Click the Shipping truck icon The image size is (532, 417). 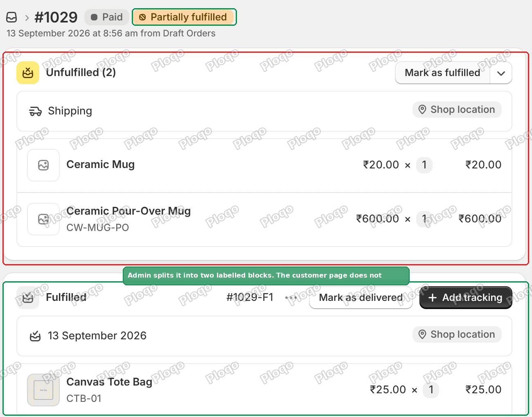coord(36,111)
